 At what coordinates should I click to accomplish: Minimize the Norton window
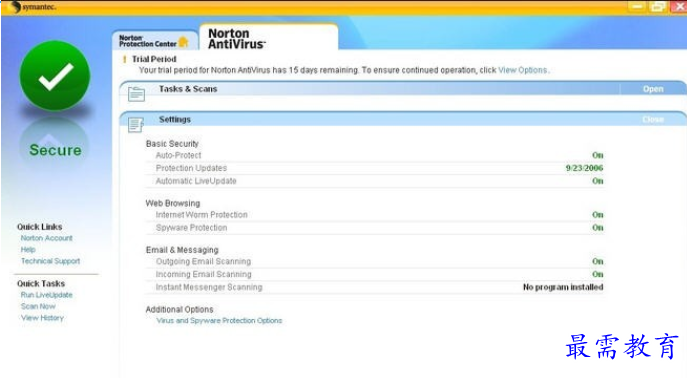click(637, 7)
